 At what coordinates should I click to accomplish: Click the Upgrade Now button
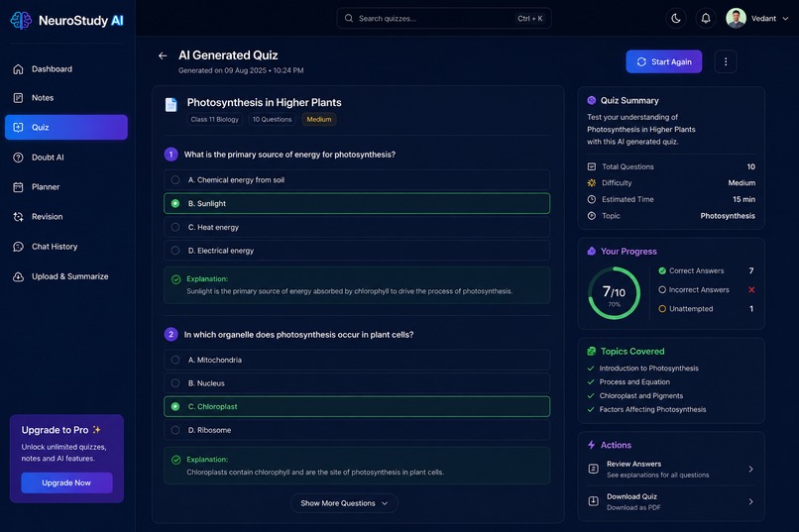[x=66, y=482]
